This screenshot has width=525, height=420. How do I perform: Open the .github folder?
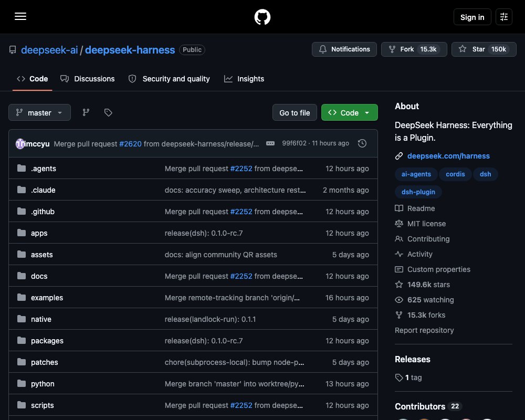pyautogui.click(x=43, y=212)
